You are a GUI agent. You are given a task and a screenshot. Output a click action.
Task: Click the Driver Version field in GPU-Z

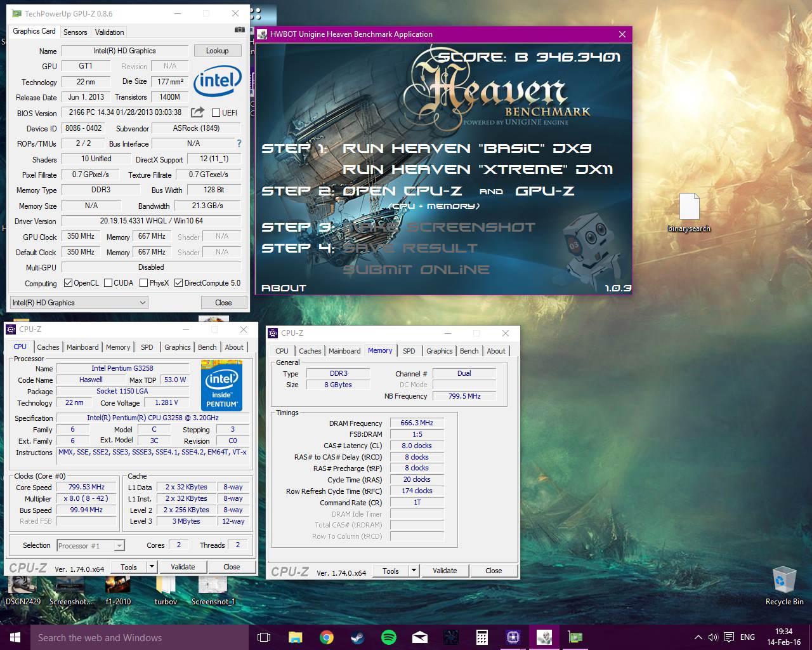(x=151, y=221)
